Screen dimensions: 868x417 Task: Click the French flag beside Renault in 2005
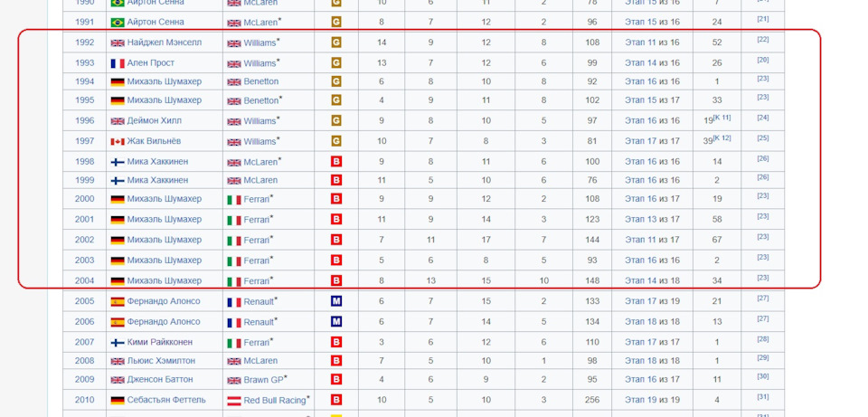(x=234, y=302)
